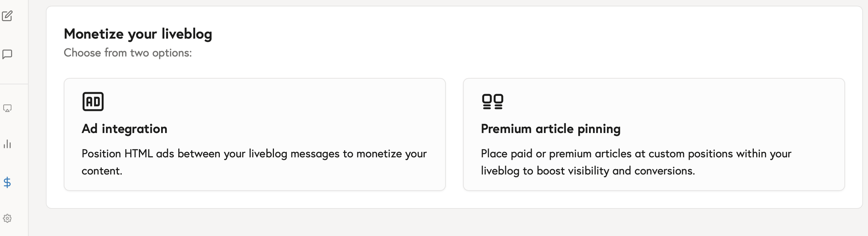Viewport: 868px width, 236px height.
Task: Click the AD badge icon
Action: click(x=92, y=101)
